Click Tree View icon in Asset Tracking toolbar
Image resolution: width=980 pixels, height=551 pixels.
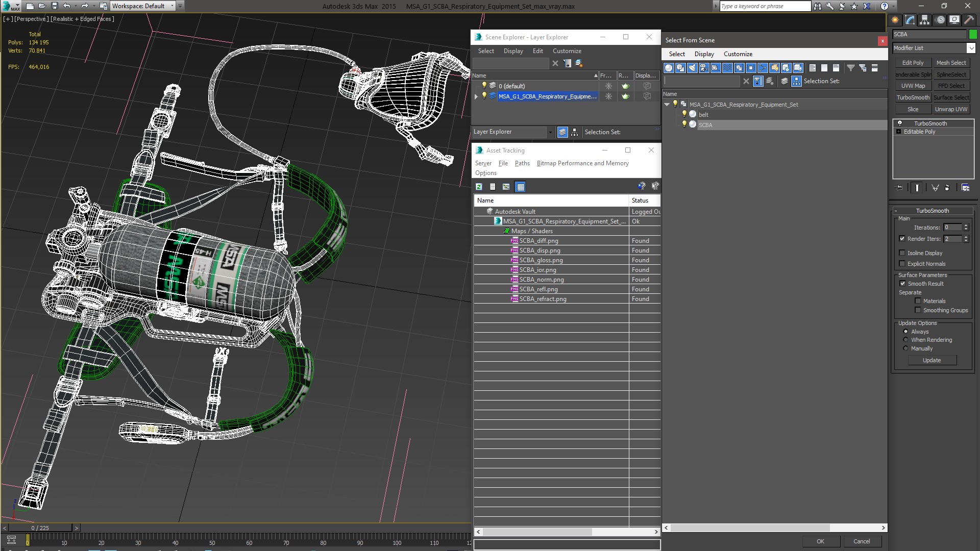click(x=506, y=187)
